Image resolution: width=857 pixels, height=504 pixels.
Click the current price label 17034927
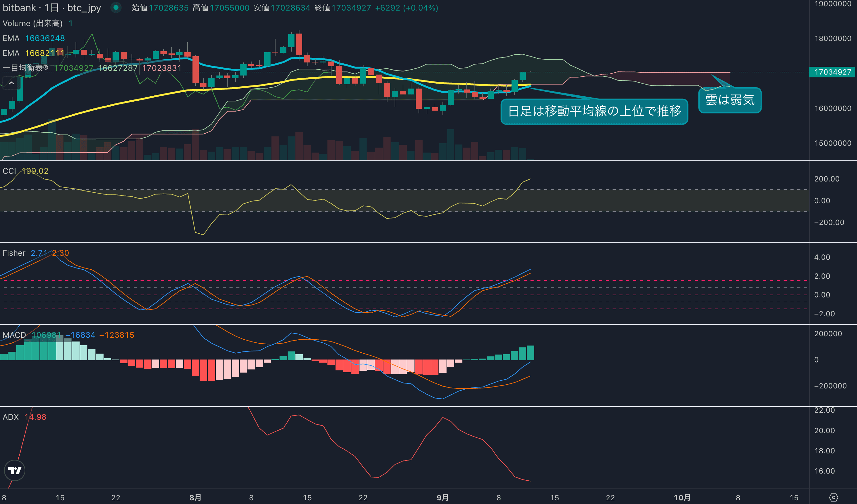coord(832,72)
